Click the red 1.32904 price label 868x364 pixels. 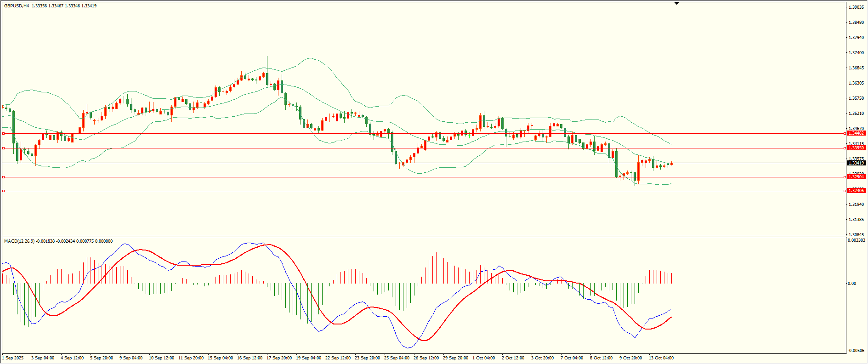click(x=856, y=177)
